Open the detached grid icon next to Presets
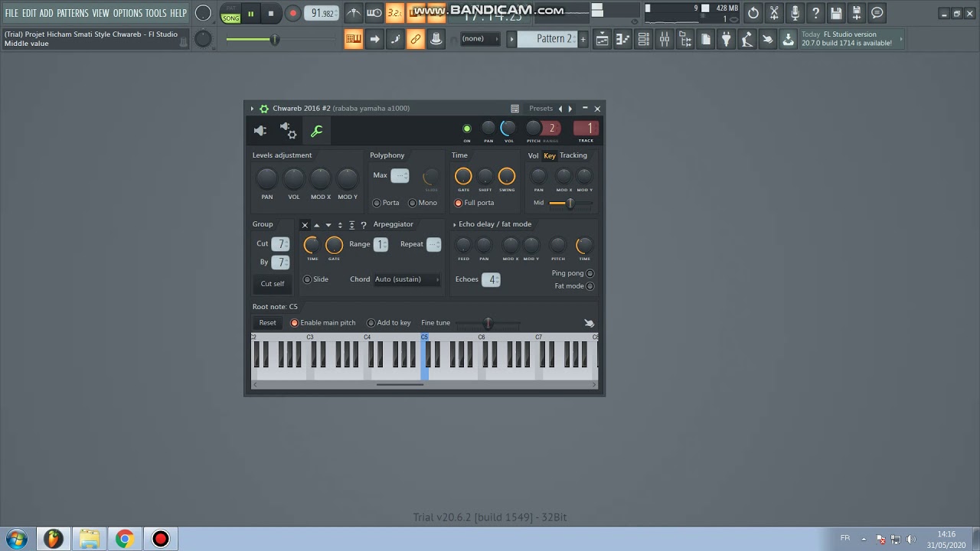The image size is (980, 551). click(514, 109)
